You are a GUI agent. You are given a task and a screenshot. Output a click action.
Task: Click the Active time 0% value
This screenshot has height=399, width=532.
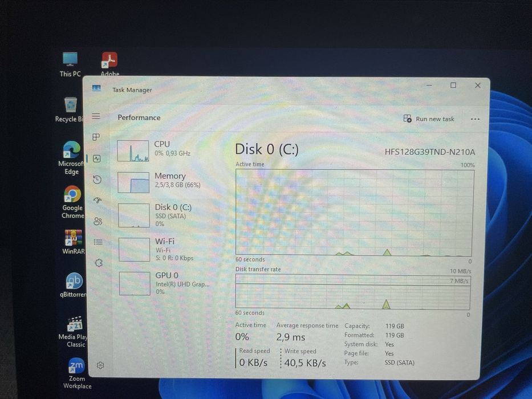click(242, 336)
